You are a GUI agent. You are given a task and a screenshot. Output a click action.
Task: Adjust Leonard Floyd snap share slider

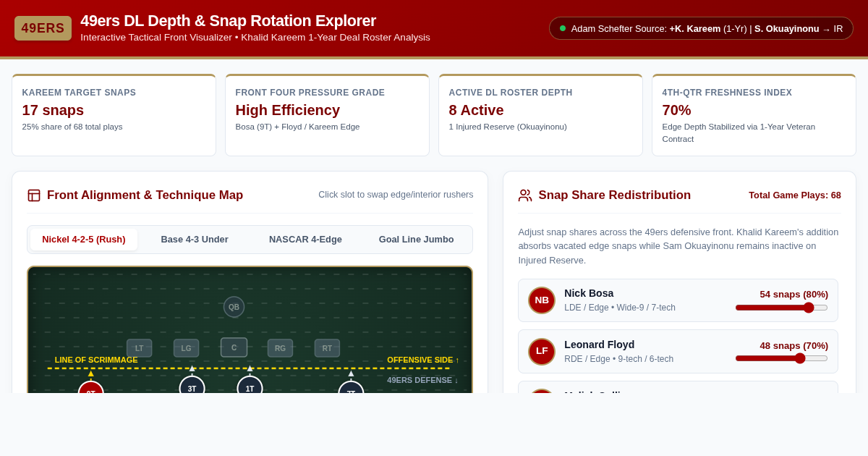pos(781,358)
